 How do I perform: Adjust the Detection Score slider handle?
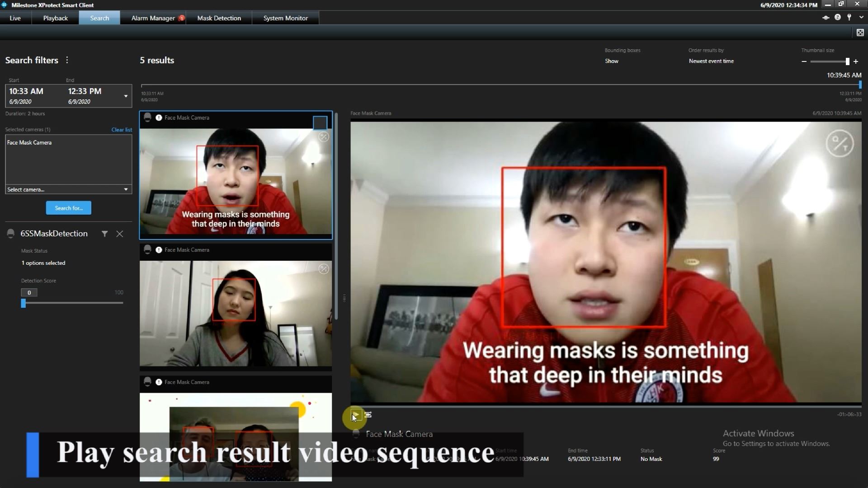(x=24, y=303)
